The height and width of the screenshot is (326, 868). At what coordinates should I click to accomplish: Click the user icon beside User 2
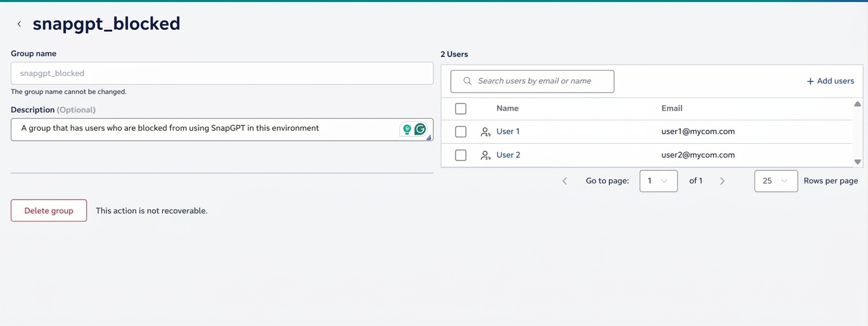coord(485,155)
